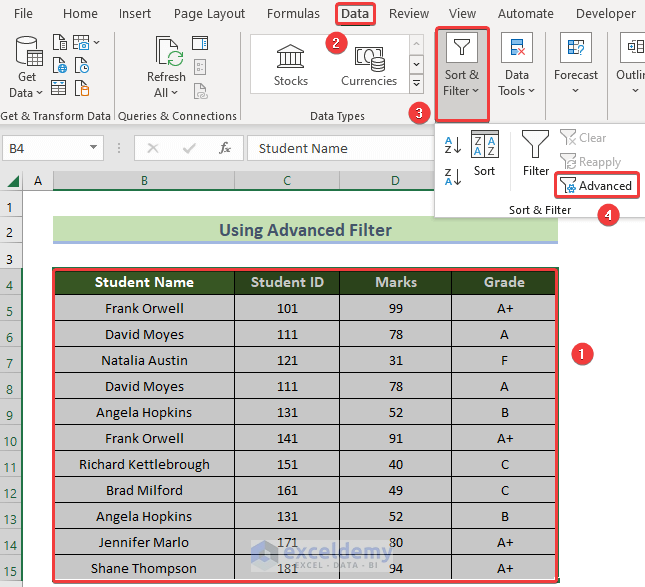The image size is (645, 587).
Task: Expand the Name Box dropdown arrow
Action: pyautogui.click(x=93, y=148)
